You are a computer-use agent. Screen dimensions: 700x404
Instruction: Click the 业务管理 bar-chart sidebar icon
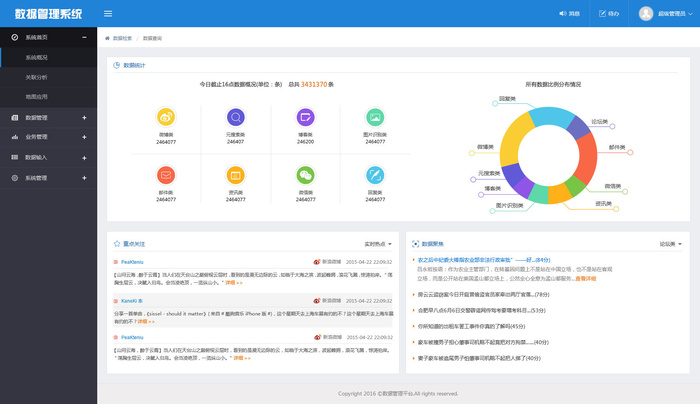pos(15,137)
